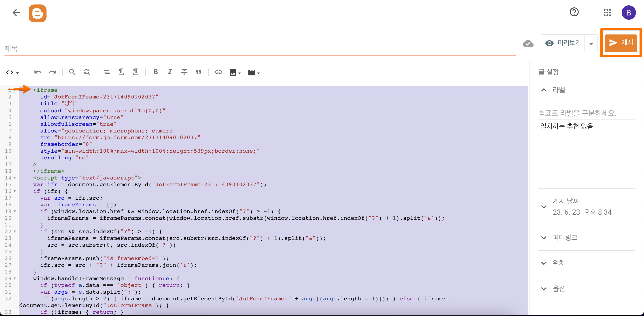This screenshot has height=316, width=644.
Task: Click the find and replace icon
Action: pyautogui.click(x=87, y=72)
